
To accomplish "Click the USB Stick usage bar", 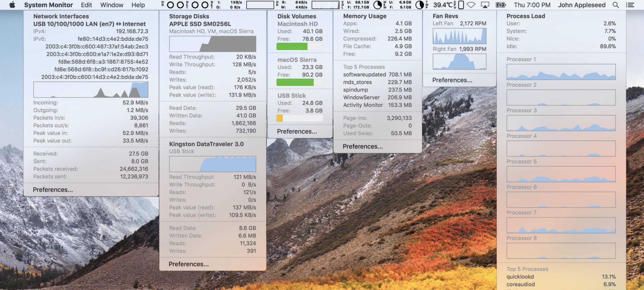I will (299, 118).
